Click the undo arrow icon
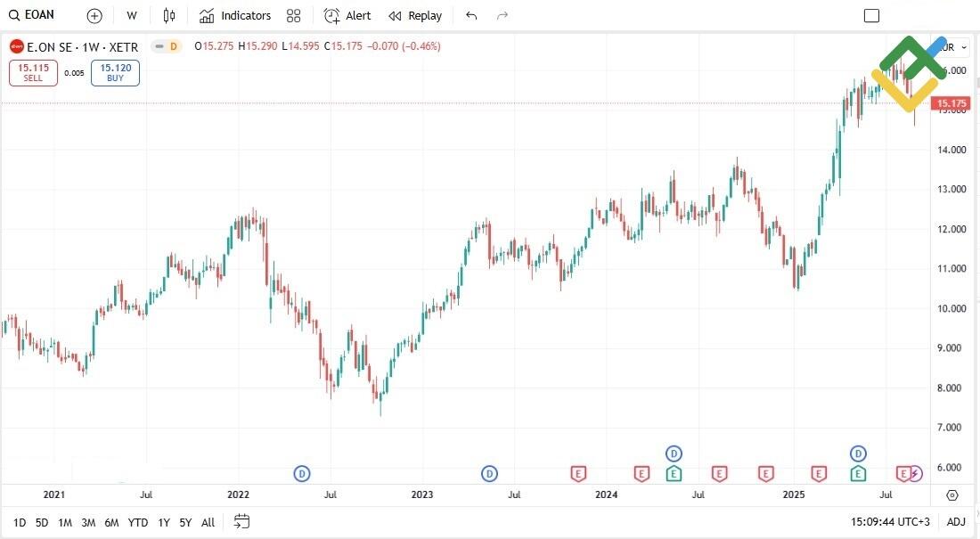This screenshot has height=539, width=980. [x=471, y=15]
